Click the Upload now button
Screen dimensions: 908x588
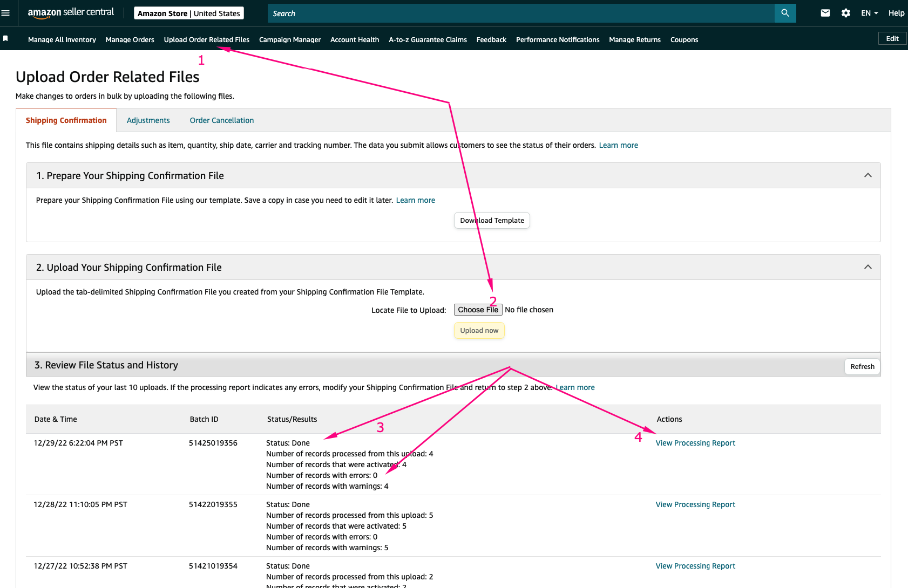click(x=479, y=330)
